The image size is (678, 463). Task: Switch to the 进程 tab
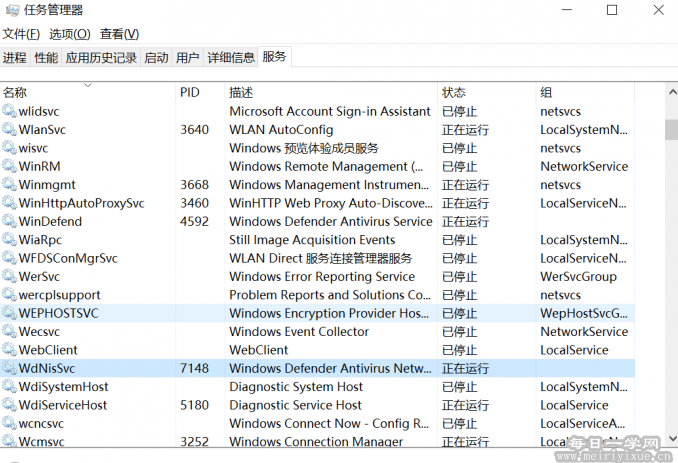click(x=15, y=57)
